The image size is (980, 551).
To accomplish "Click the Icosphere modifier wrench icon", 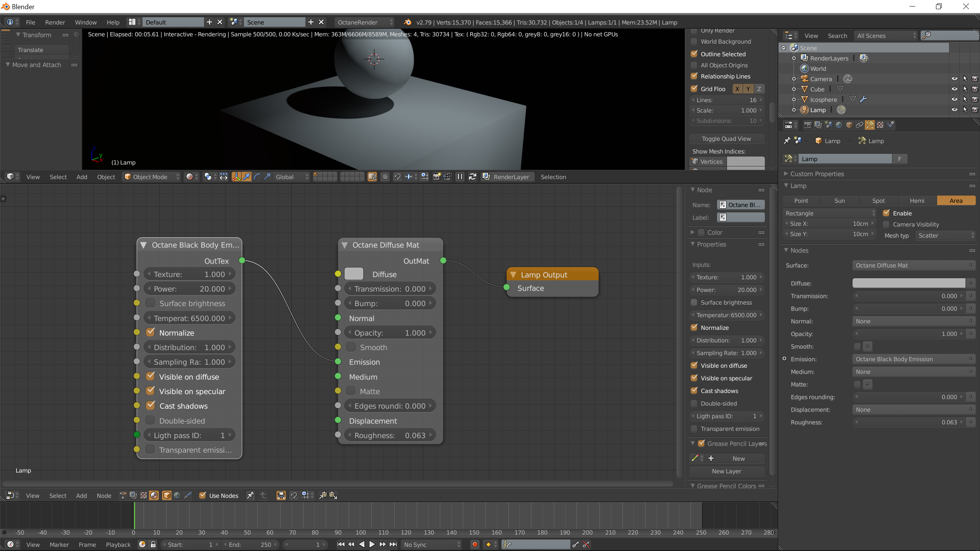I will (863, 99).
